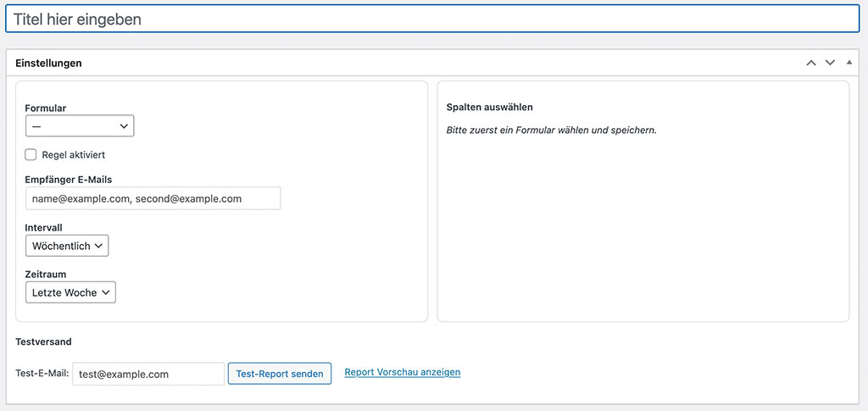Collapse the Einstellungen panel with triangle toggle
This screenshot has height=411, width=868.
pyautogui.click(x=849, y=63)
